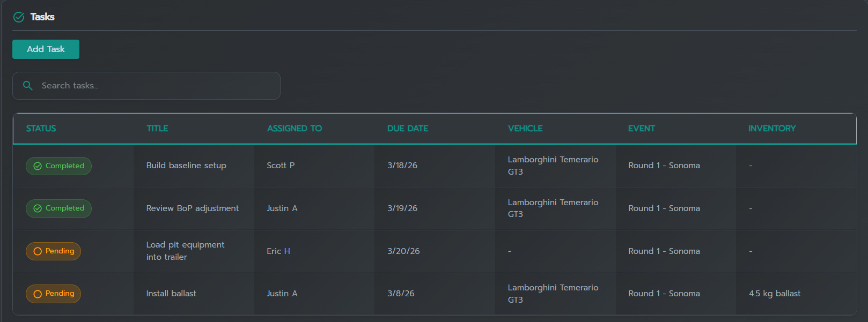Sort by the Due Date column header

[408, 129]
